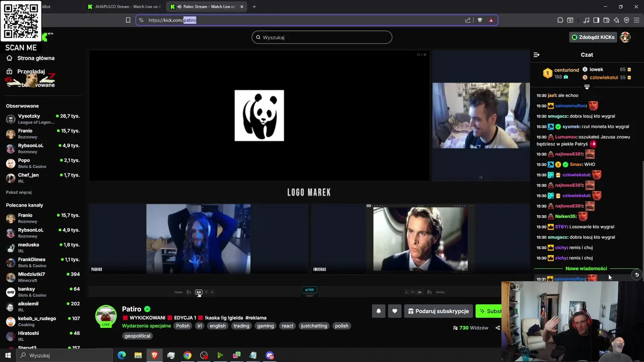The height and width of the screenshot is (362, 644).
Task: Open RybsonLoL in Obserwowane list
Action: pyautogui.click(x=42, y=148)
